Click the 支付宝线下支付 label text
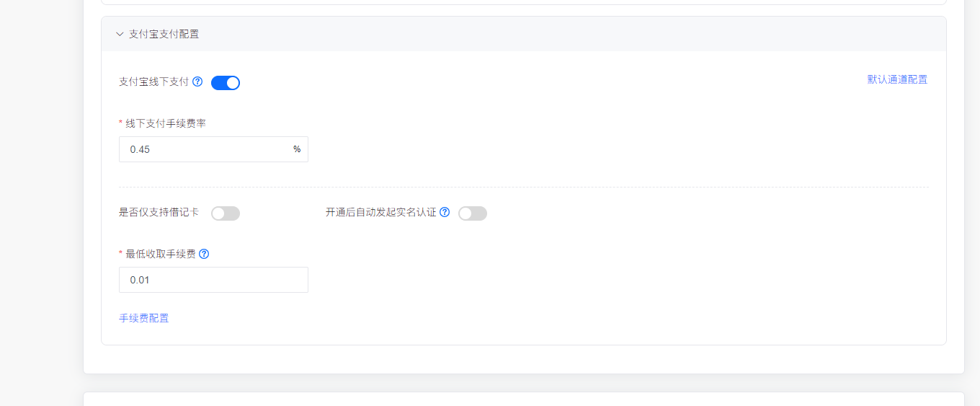 coord(153,82)
